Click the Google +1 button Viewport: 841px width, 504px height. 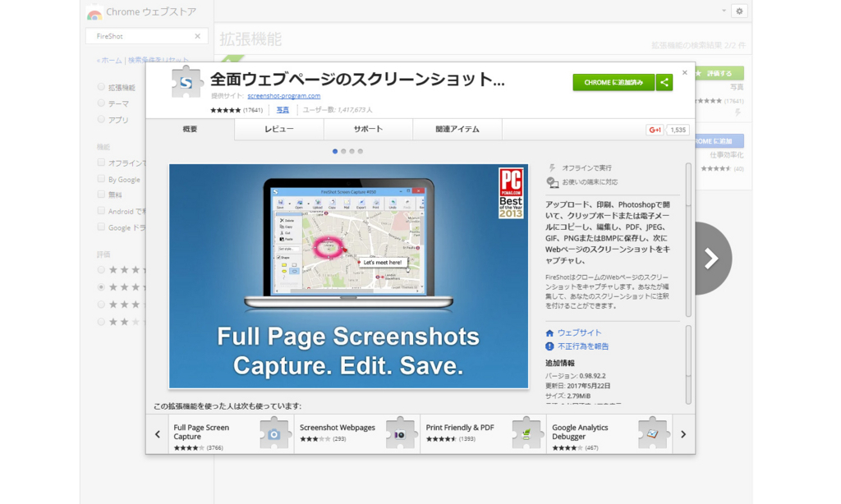coord(655,130)
